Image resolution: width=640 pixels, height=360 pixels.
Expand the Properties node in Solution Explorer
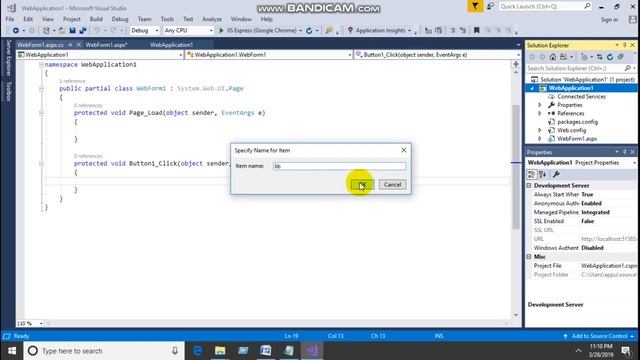540,105
